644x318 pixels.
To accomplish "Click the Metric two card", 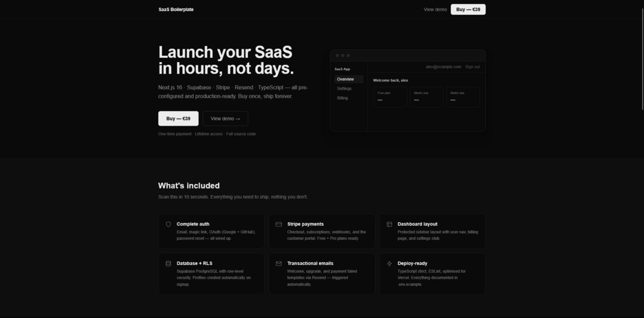I will coord(463,97).
